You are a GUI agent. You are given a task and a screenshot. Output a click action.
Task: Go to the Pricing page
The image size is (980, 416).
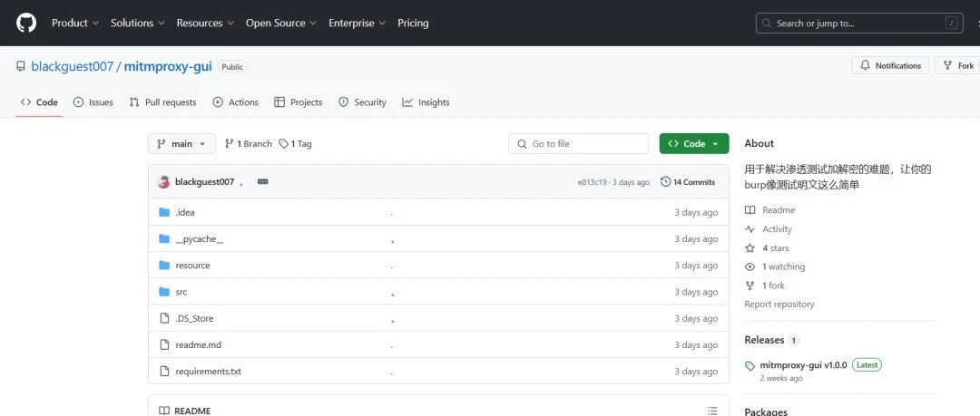click(413, 24)
